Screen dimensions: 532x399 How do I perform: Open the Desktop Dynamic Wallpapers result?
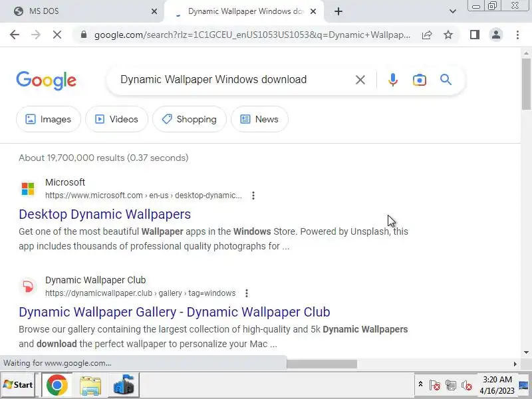(x=105, y=214)
